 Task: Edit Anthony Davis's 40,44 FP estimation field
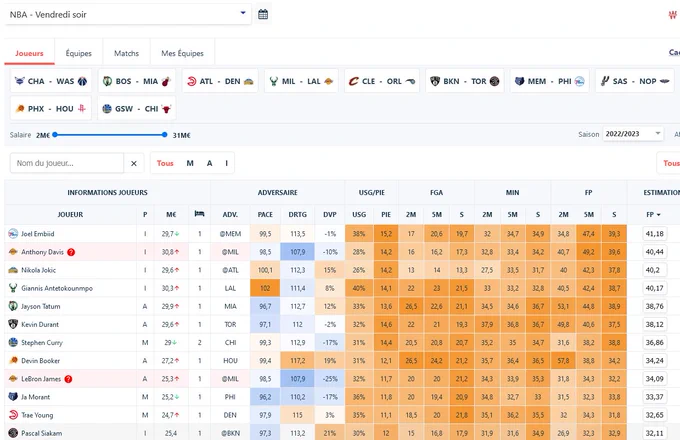coord(654,252)
